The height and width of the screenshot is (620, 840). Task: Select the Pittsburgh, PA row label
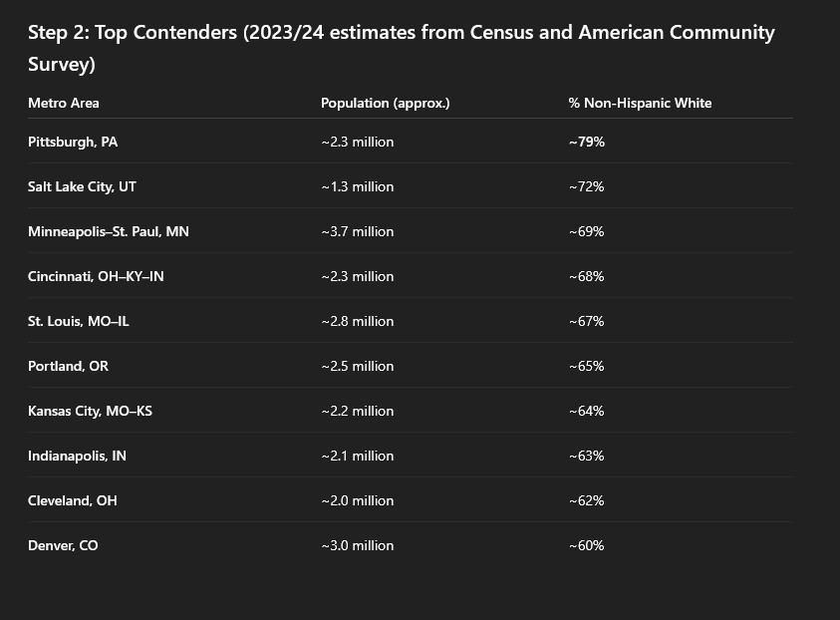click(73, 142)
